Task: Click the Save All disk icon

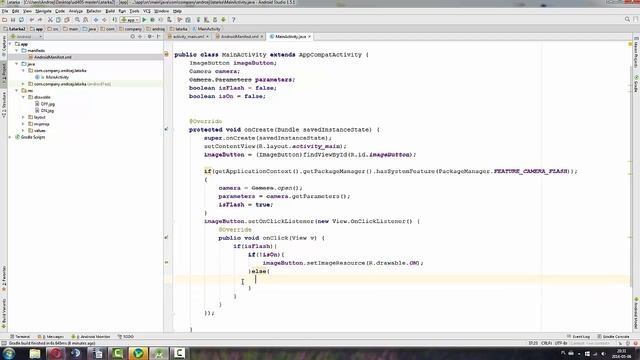Action: pos(13,20)
